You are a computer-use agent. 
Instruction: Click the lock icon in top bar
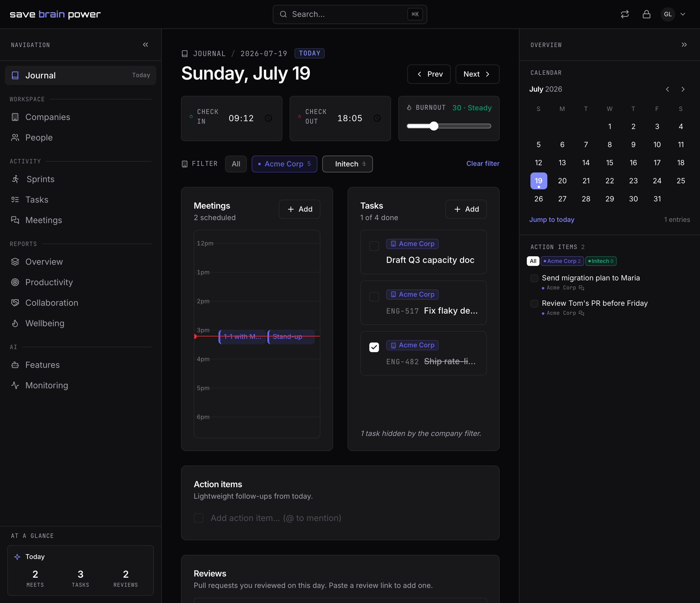pyautogui.click(x=646, y=14)
